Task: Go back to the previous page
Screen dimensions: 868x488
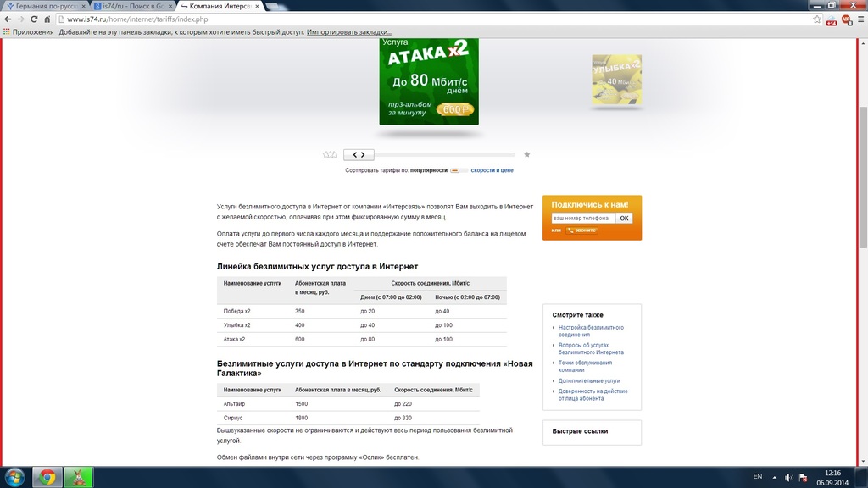Action: (x=8, y=19)
